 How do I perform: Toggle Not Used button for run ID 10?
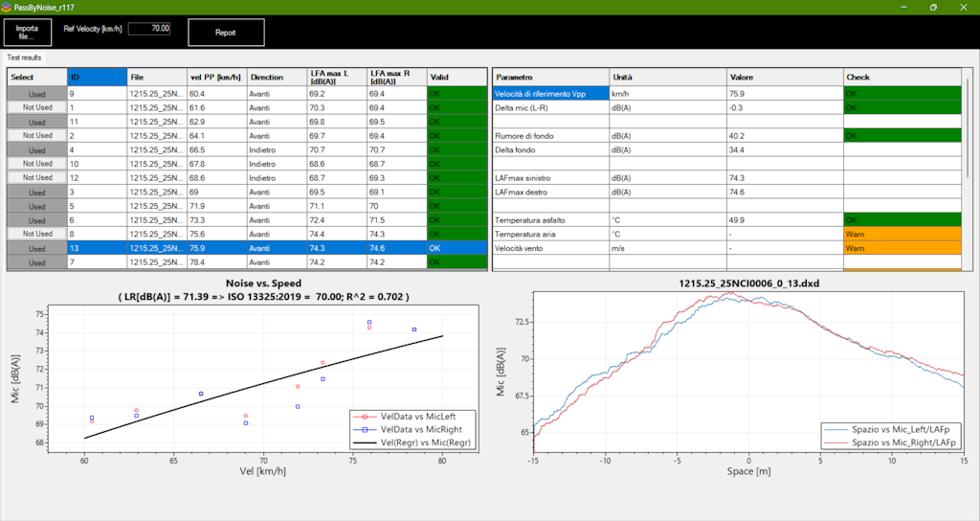coord(37,164)
